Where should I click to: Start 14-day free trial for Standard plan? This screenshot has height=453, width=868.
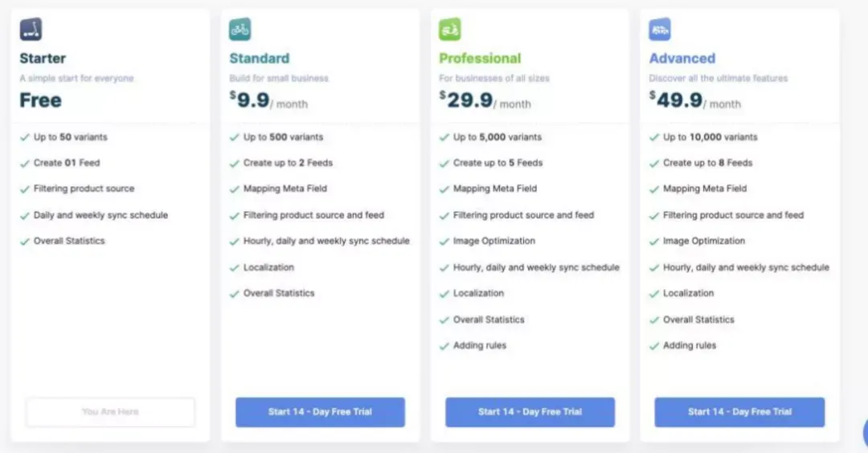pyautogui.click(x=320, y=412)
